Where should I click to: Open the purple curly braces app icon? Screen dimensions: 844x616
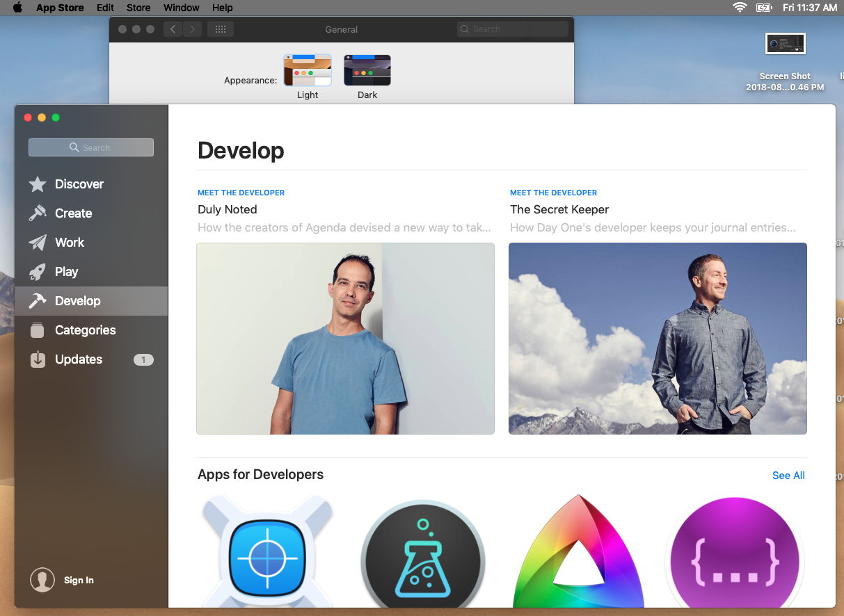(734, 551)
